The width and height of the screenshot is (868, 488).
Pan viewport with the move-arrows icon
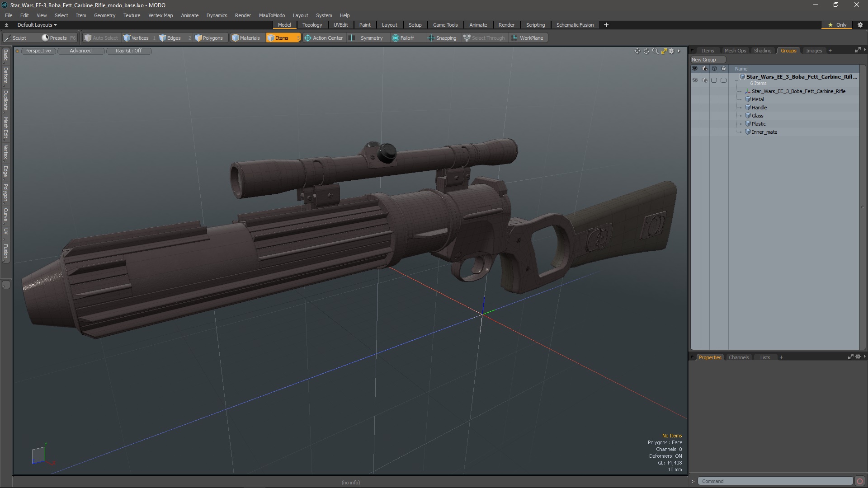point(637,51)
